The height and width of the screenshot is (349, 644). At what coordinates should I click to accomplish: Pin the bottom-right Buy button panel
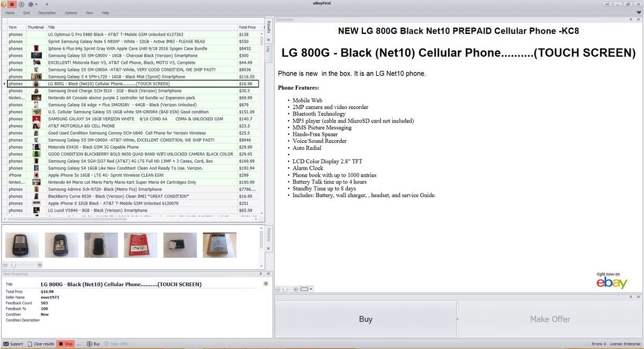pos(631,296)
